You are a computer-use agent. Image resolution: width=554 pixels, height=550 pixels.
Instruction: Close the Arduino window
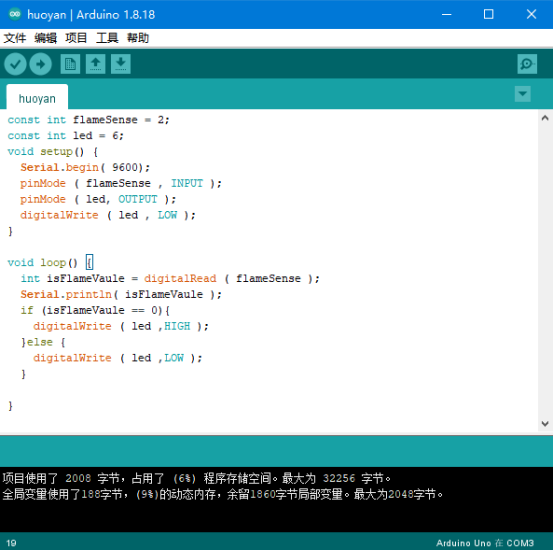(531, 14)
